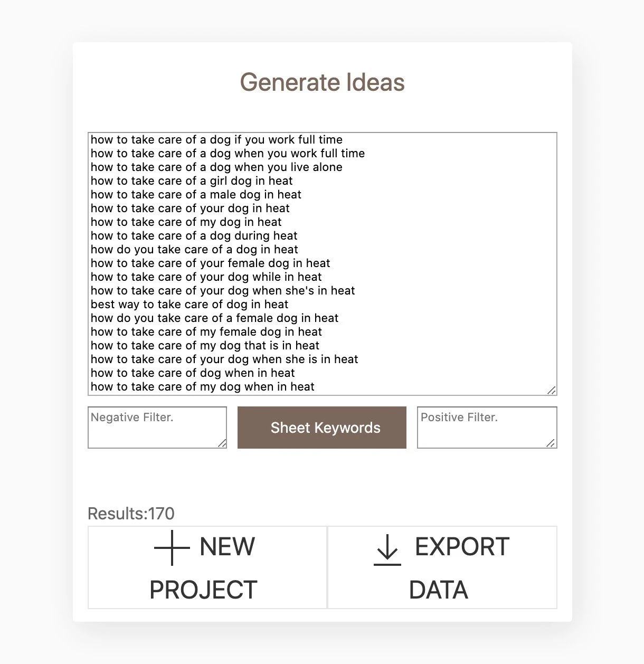Click the "your dog while in heat" line

(206, 277)
